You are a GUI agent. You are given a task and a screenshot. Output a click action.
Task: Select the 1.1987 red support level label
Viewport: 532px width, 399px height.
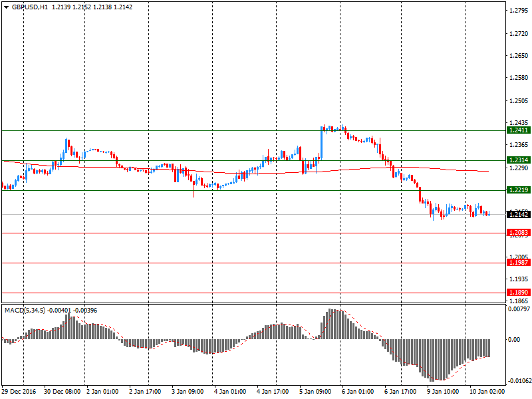point(519,263)
